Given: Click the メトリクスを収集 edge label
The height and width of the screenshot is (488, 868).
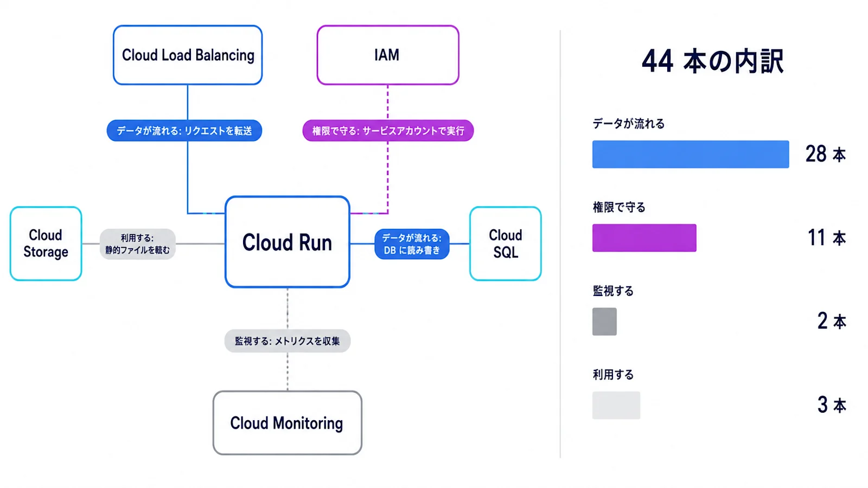Looking at the screenshot, I should click(288, 341).
